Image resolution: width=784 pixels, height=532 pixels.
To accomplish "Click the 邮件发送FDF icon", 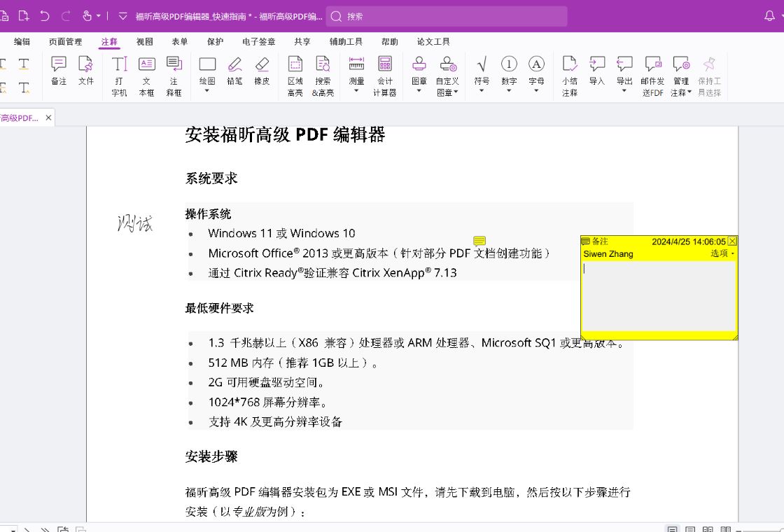I will tap(652, 76).
